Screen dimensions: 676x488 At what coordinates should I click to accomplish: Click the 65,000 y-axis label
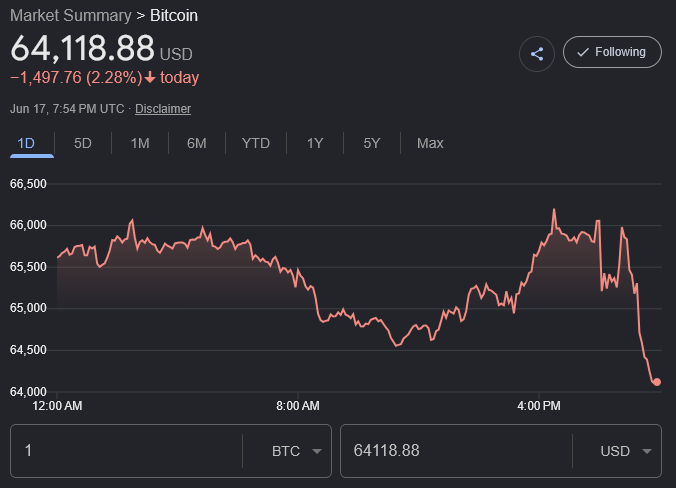pos(28,308)
